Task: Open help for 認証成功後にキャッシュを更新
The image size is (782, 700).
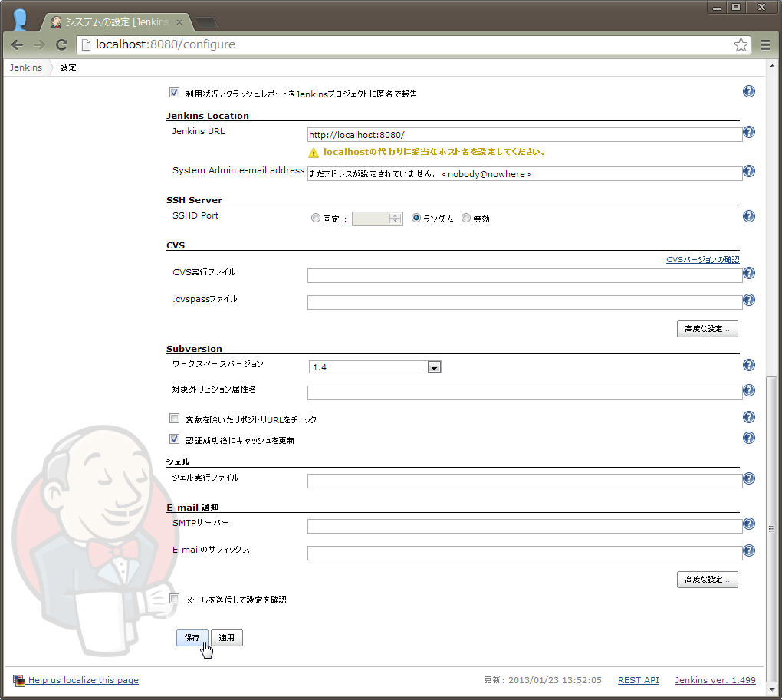Action: 748,438
